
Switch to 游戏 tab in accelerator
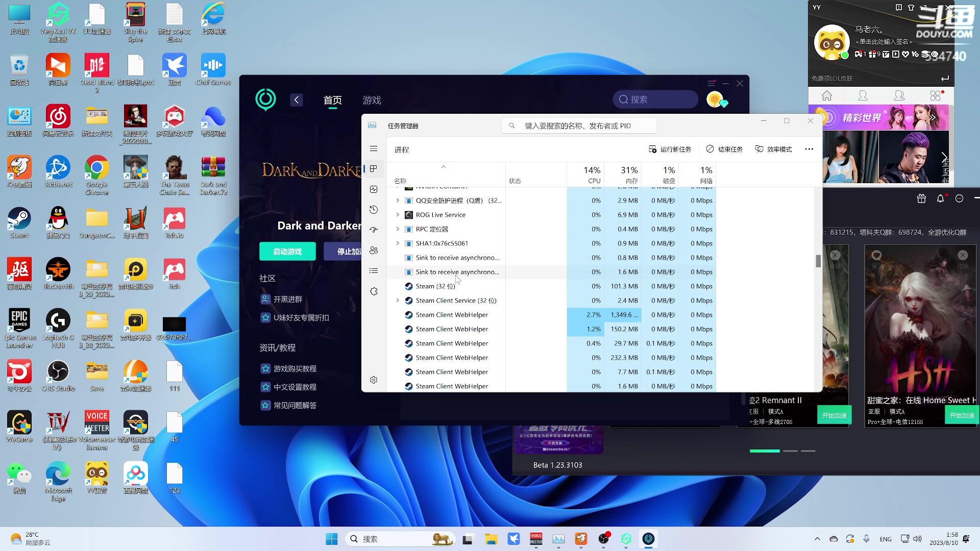click(372, 101)
